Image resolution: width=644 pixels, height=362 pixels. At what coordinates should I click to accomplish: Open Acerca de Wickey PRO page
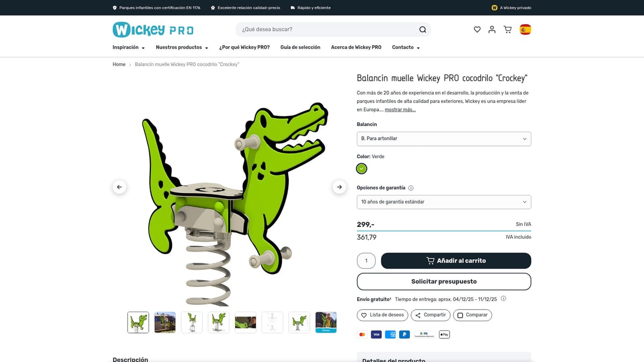point(356,47)
